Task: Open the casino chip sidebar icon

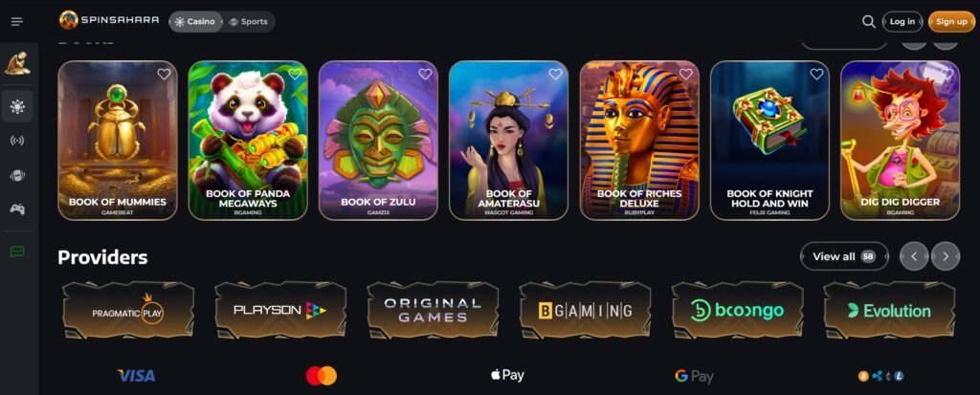Action: pyautogui.click(x=17, y=106)
